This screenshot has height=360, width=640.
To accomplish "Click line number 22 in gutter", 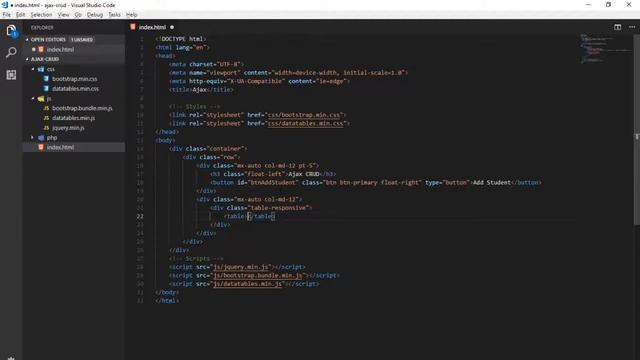I will click(x=140, y=216).
